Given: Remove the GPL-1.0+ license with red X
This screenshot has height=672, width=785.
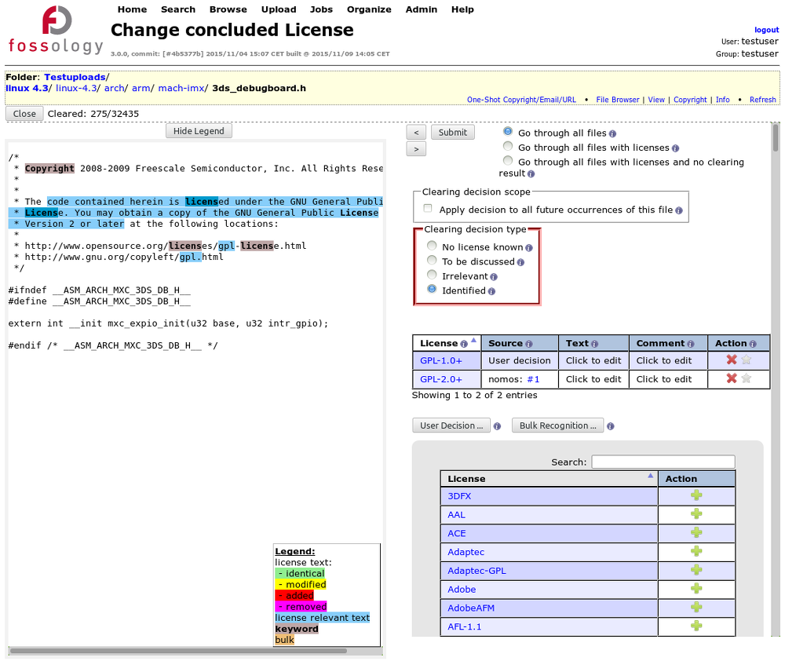Looking at the screenshot, I should (732, 360).
